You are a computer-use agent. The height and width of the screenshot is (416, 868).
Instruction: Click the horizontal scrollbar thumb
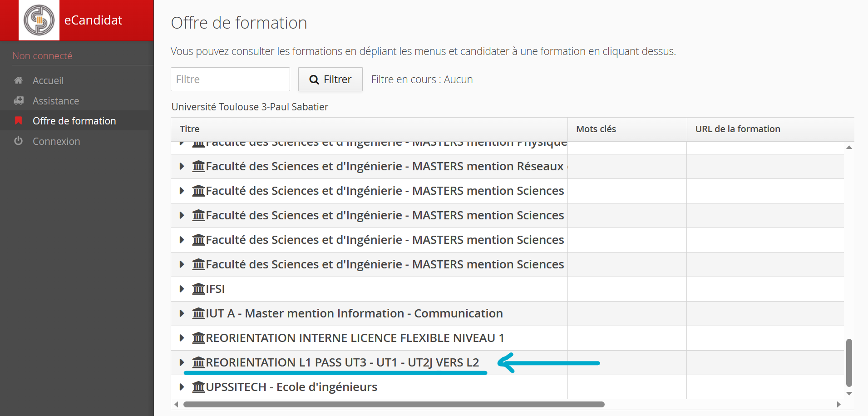[x=394, y=404]
